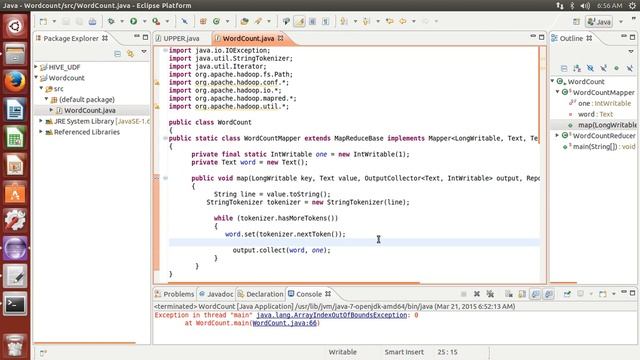Open the dropdown next to Run button
Screen dimensions: 640x360
(x=144, y=21)
